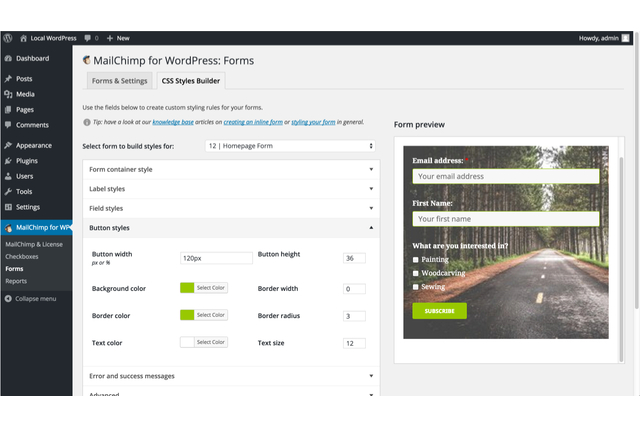640x426 pixels.
Task: Expand the Label styles section
Action: coord(231,189)
